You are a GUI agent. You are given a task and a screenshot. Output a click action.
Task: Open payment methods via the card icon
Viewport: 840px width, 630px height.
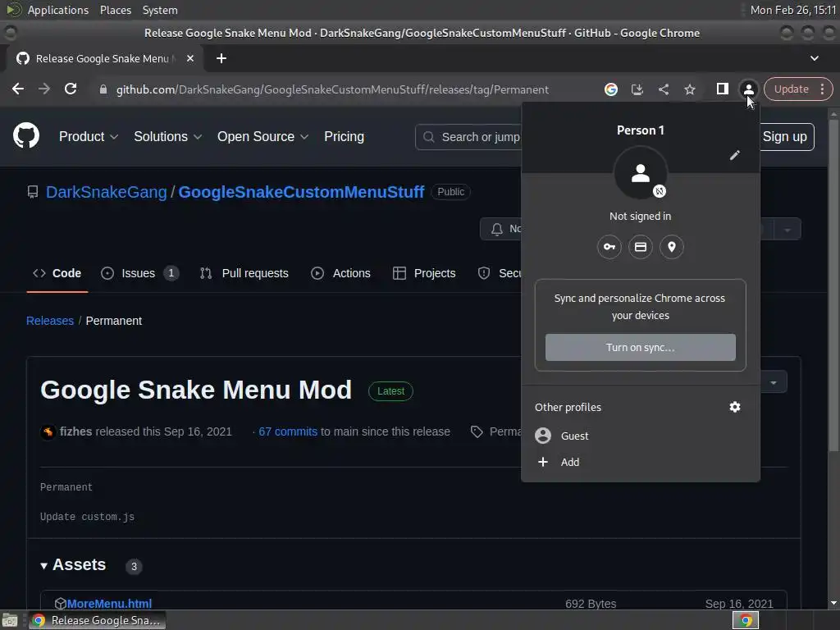[640, 247]
